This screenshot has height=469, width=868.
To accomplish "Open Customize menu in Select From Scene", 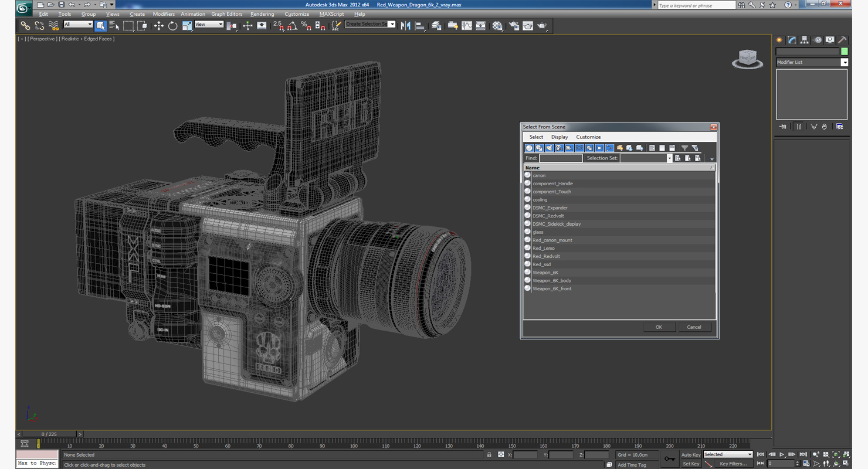I will point(588,137).
